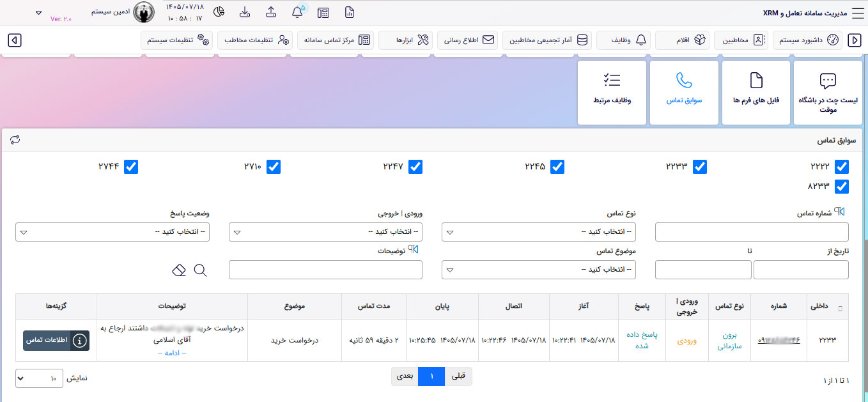Open rows per page نمایش dropdown
The height and width of the screenshot is (402, 868).
click(x=40, y=378)
